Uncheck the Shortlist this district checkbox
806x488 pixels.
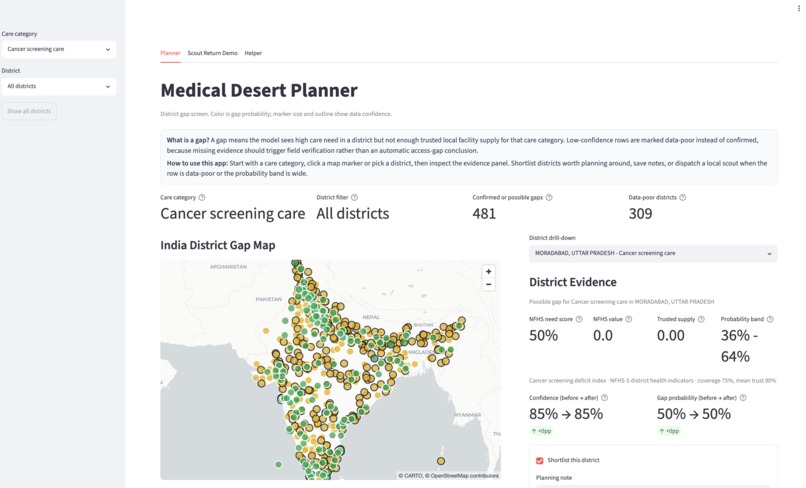539,461
